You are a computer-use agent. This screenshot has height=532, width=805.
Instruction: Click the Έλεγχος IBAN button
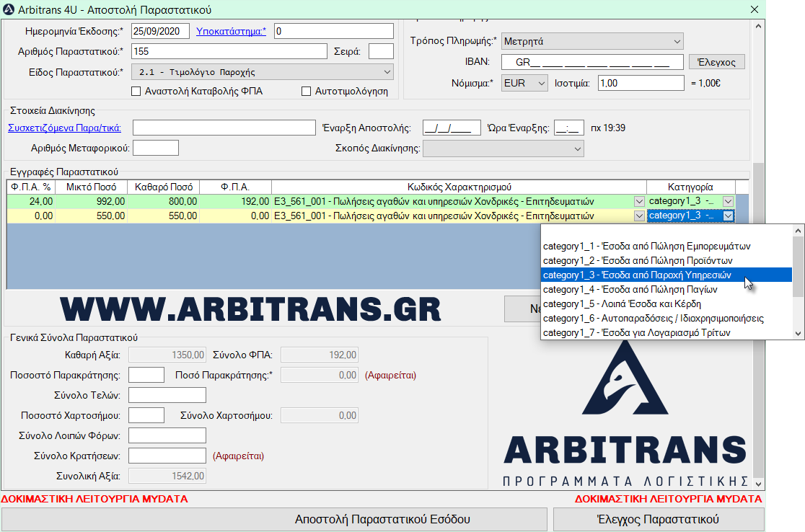(x=717, y=62)
